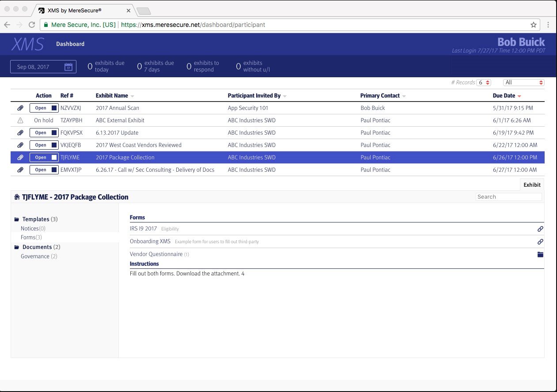Select Governance under Documents
Image resolution: width=557 pixels, height=392 pixels.
point(38,256)
